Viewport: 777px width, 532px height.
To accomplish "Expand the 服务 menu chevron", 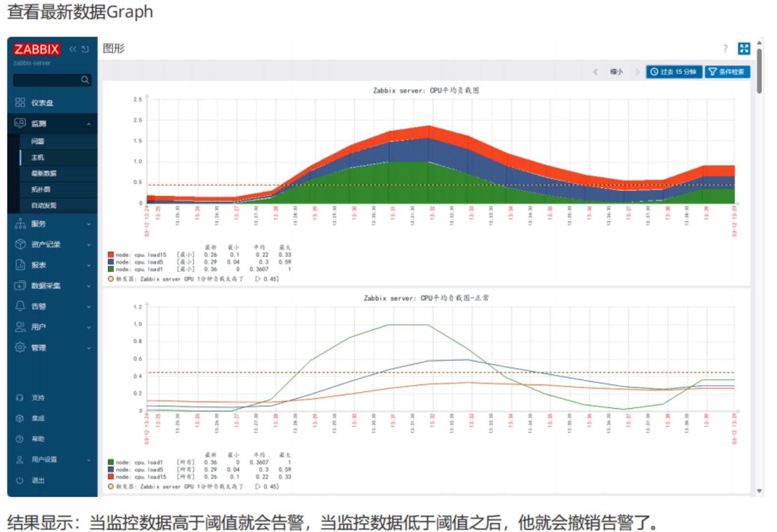I will [x=89, y=224].
